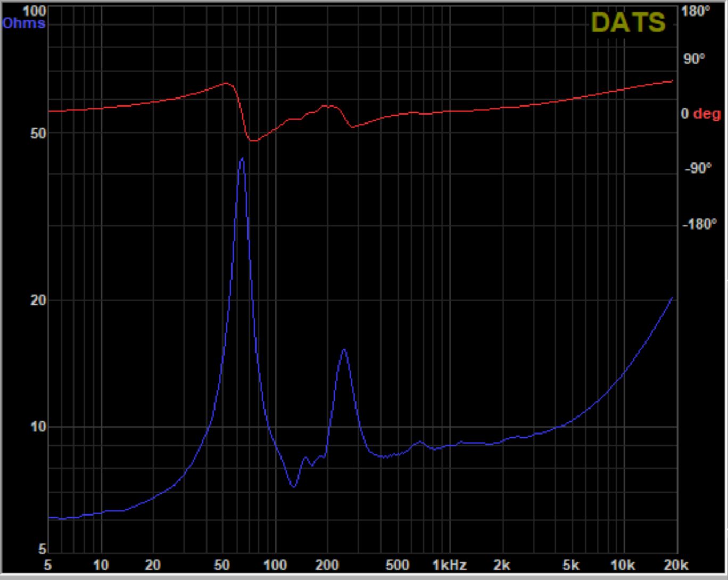Click the '-180°' phase axis value
The image size is (728, 580).
[699, 224]
